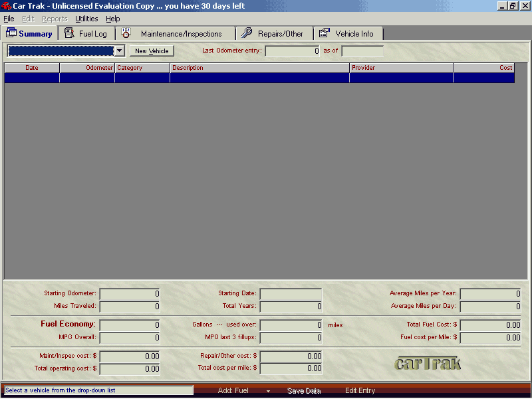The height and width of the screenshot is (399, 532).
Task: Click the Provider column header
Action: pos(401,68)
